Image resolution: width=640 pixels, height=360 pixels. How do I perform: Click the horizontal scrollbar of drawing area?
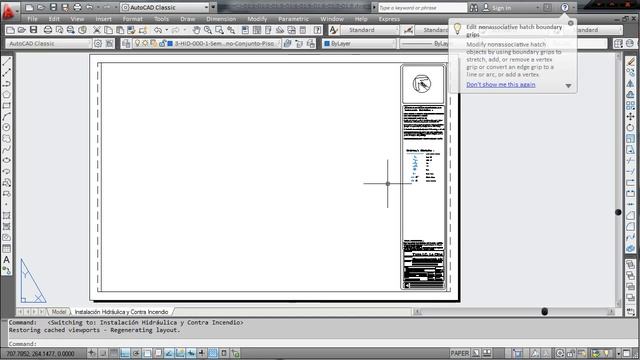[x=514, y=312]
